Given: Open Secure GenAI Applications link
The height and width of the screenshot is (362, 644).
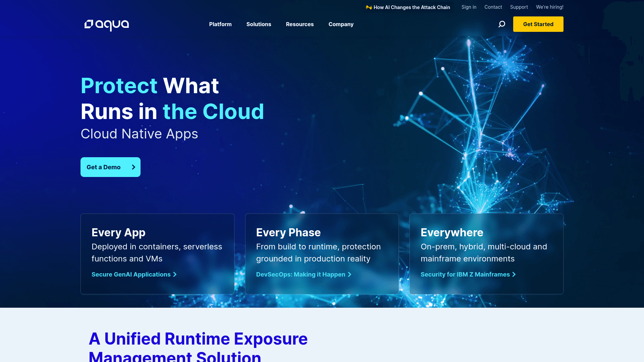Looking at the screenshot, I should [131, 275].
